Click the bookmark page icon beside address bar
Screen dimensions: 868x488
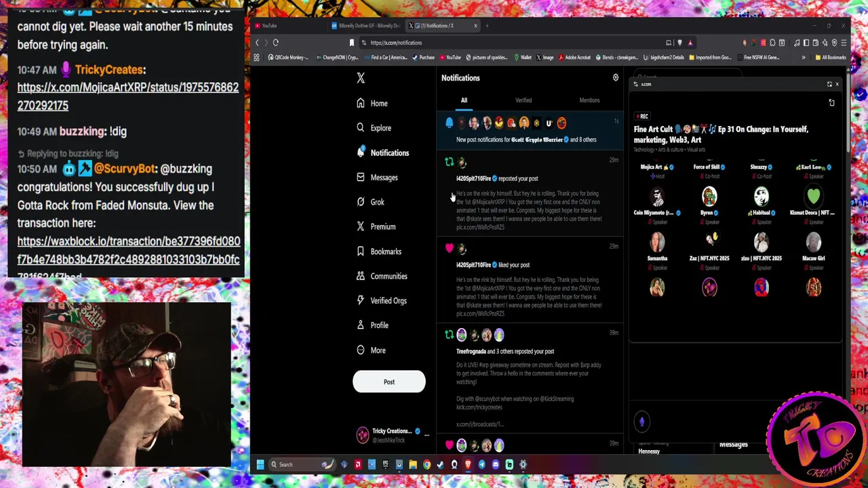(351, 43)
